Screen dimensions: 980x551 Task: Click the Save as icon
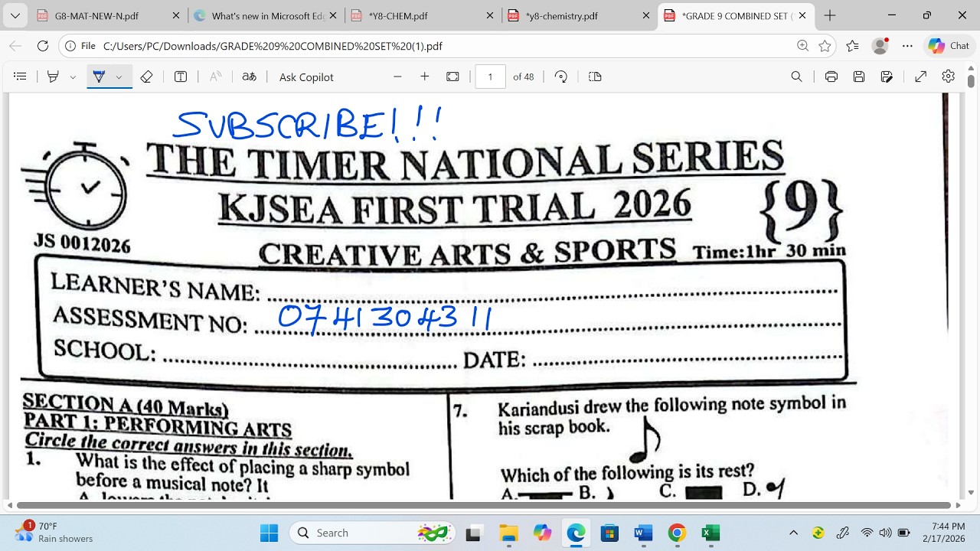[887, 77]
